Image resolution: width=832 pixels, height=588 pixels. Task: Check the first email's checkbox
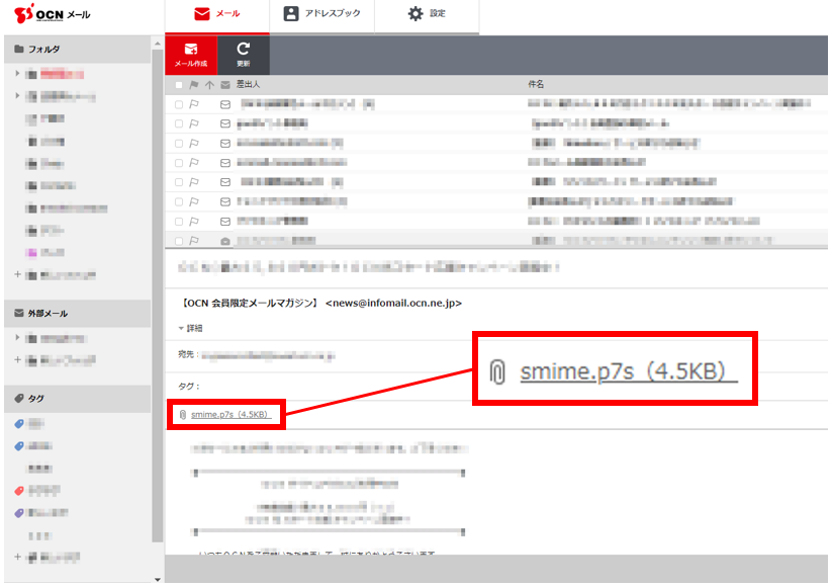(179, 104)
